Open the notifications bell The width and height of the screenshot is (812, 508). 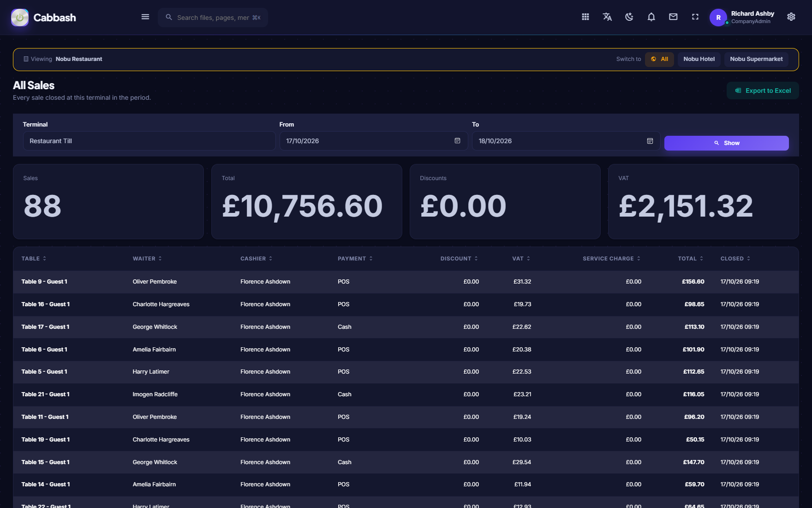(651, 17)
